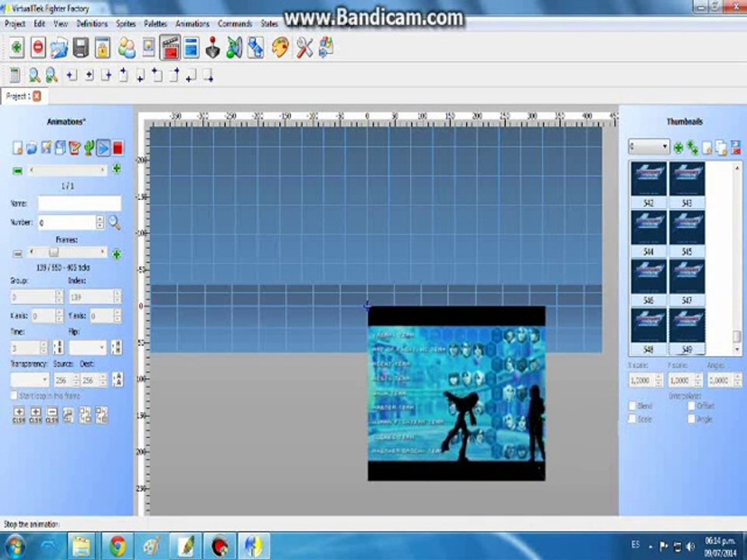The width and height of the screenshot is (747, 560).
Task: Toggle the Start loop in this frame checkbox
Action: point(14,396)
